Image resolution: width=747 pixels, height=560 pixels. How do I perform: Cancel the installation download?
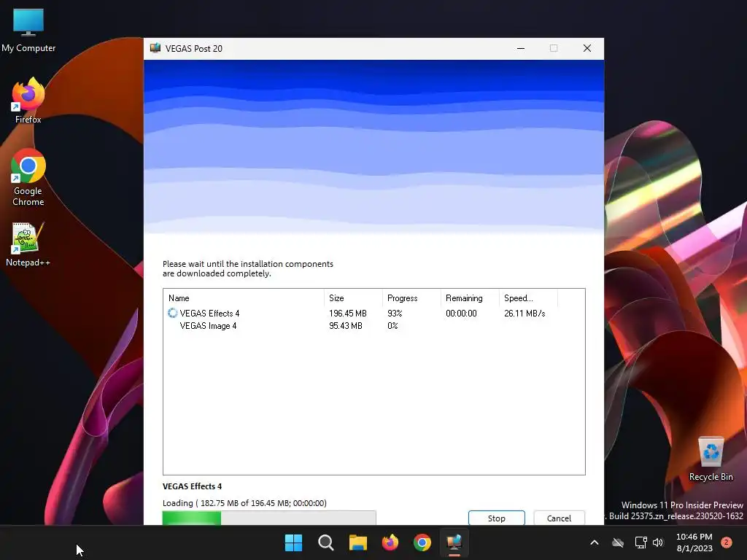(559, 518)
